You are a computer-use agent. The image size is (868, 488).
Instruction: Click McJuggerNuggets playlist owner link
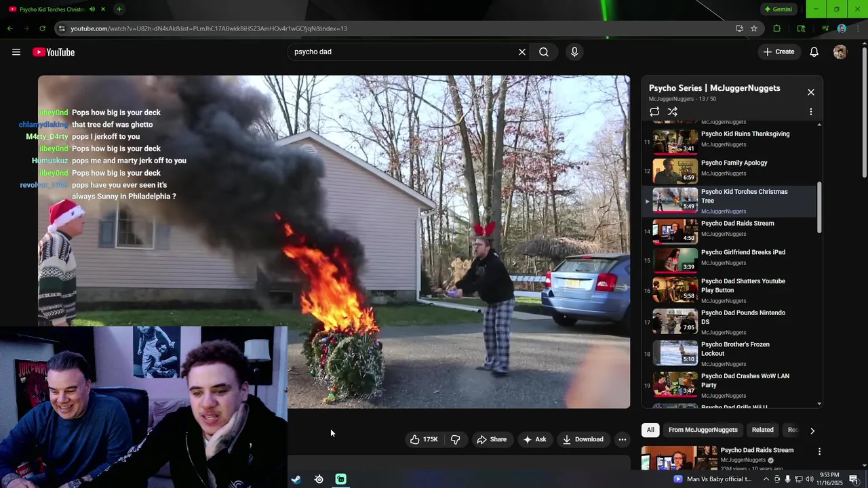tap(671, 99)
